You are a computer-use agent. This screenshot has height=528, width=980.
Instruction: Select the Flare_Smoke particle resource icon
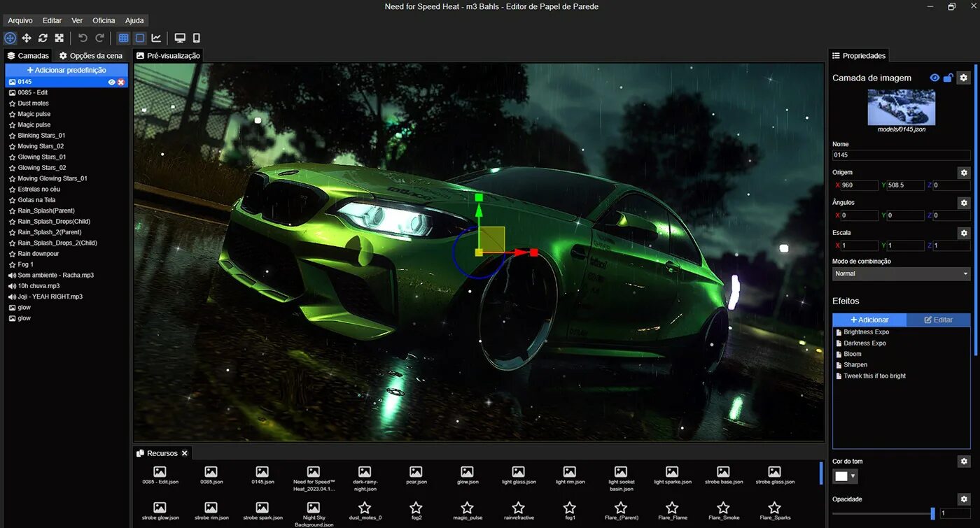723,508
